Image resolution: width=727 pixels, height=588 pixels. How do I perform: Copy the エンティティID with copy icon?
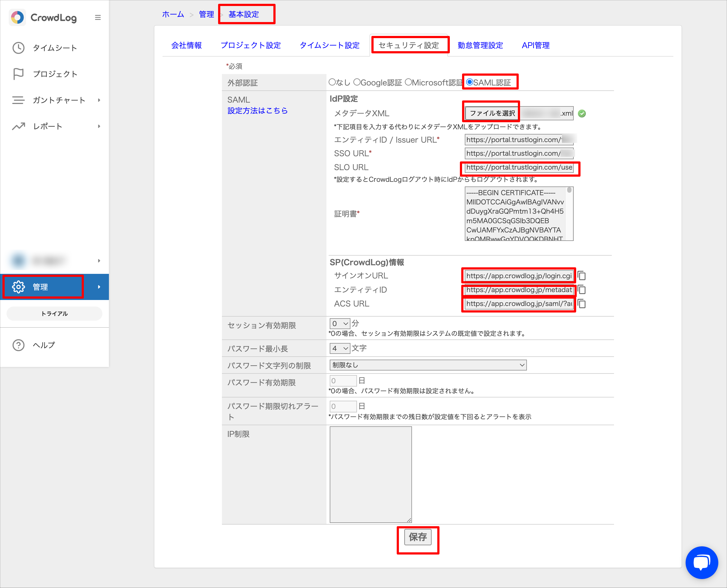pos(582,290)
